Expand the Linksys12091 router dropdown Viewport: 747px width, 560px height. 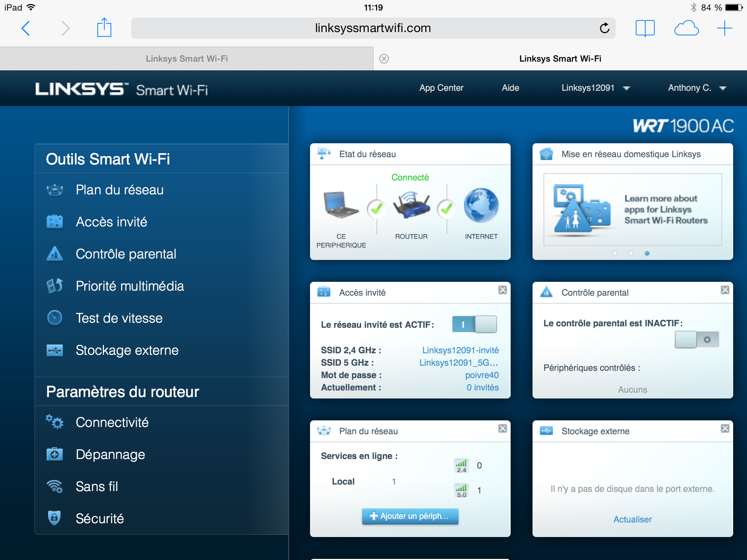[595, 88]
